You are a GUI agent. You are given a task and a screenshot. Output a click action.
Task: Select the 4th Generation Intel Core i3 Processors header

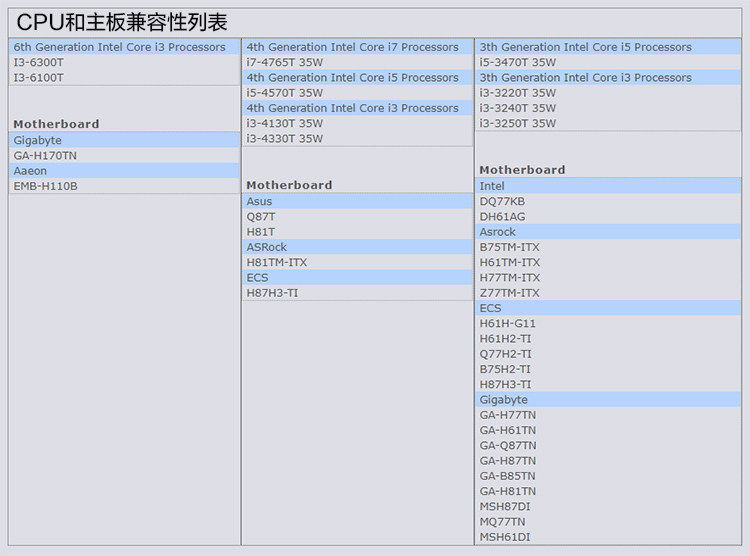357,108
